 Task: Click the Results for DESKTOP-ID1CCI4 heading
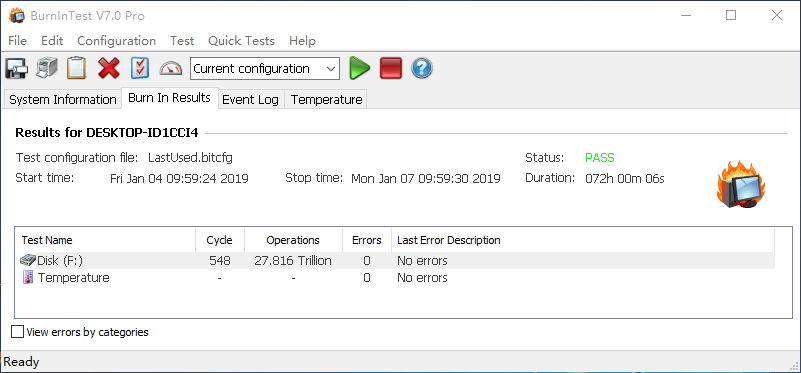[x=107, y=133]
